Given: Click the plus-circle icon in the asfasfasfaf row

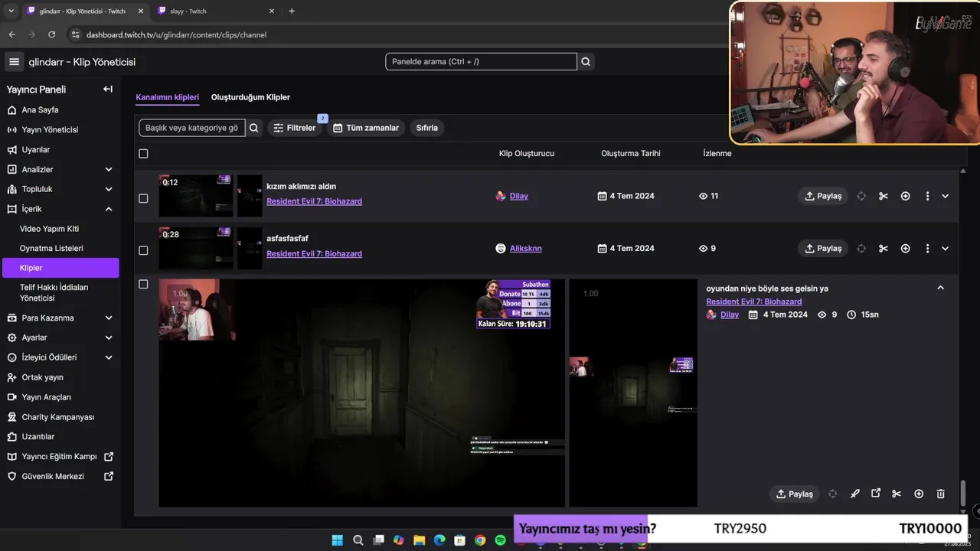Looking at the screenshot, I should click(905, 248).
